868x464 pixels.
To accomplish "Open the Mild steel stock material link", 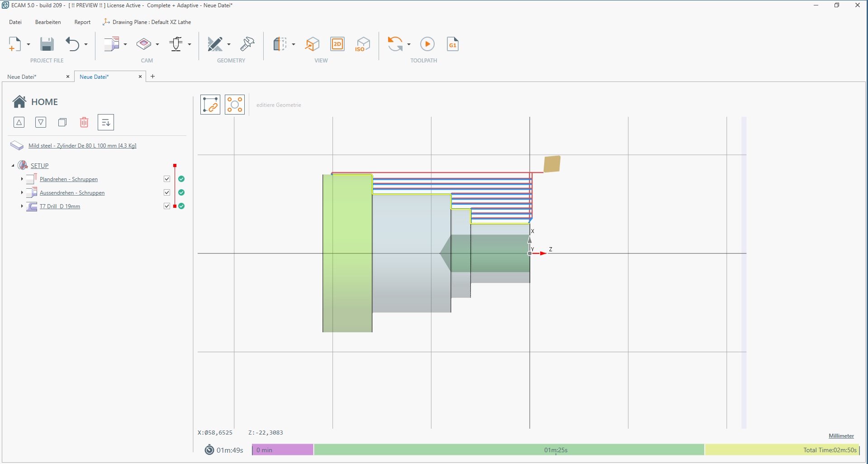I will tap(82, 146).
